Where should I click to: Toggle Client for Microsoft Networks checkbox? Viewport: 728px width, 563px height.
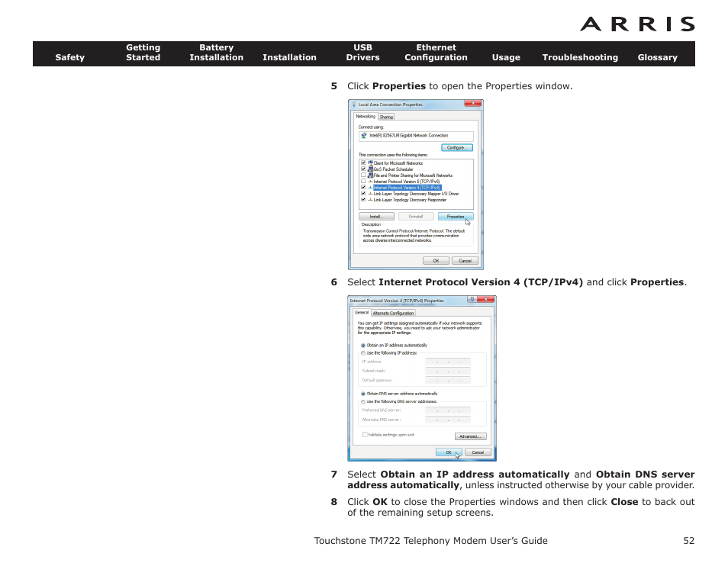click(363, 163)
